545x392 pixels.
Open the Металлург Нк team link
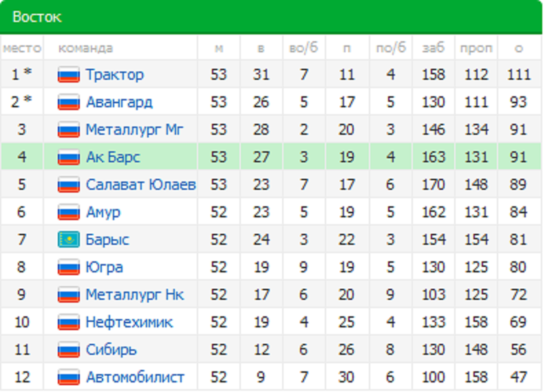[134, 295]
